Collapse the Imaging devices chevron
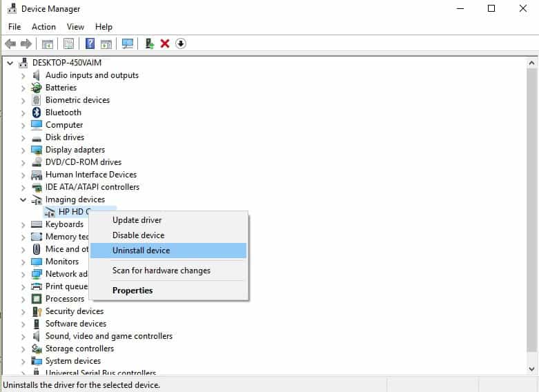Image resolution: width=539 pixels, height=392 pixels. 23,199
